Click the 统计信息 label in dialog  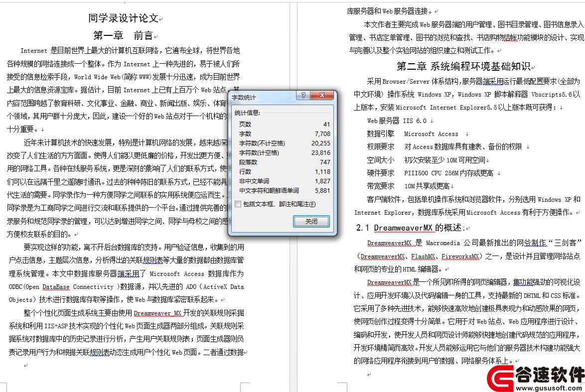[x=247, y=113]
